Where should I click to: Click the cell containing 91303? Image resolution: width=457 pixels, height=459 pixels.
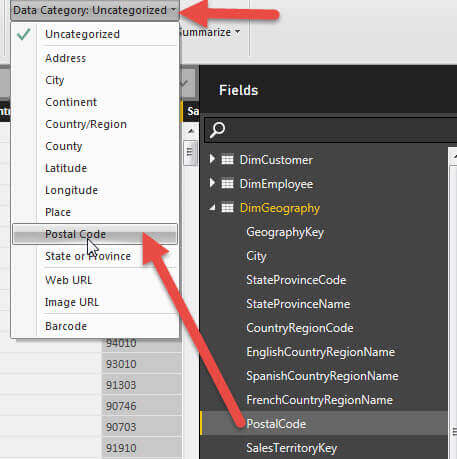[x=142, y=385]
